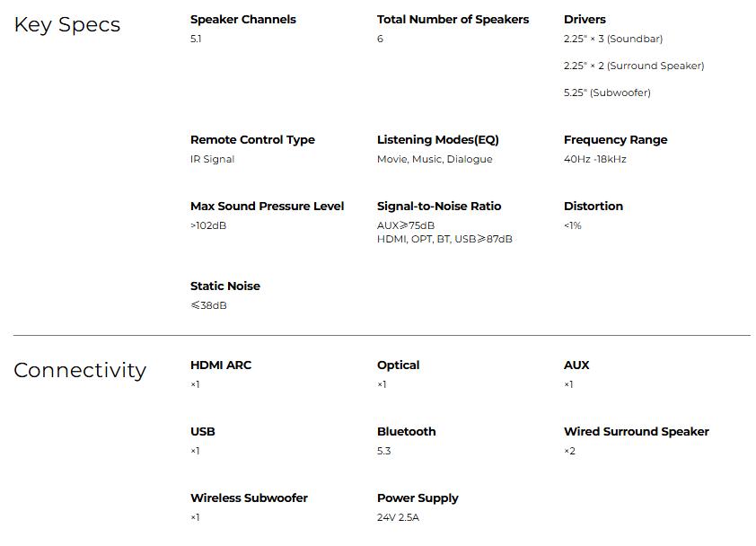Click the Distortion spec label
Image resolution: width=756 pixels, height=546 pixels.
[593, 206]
